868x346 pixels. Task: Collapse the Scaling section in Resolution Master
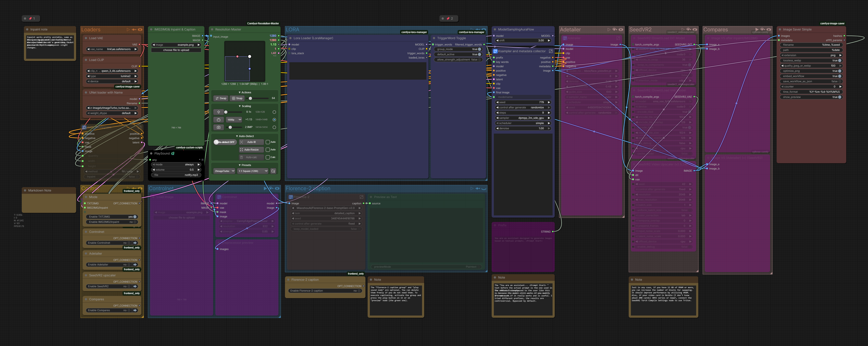point(245,106)
